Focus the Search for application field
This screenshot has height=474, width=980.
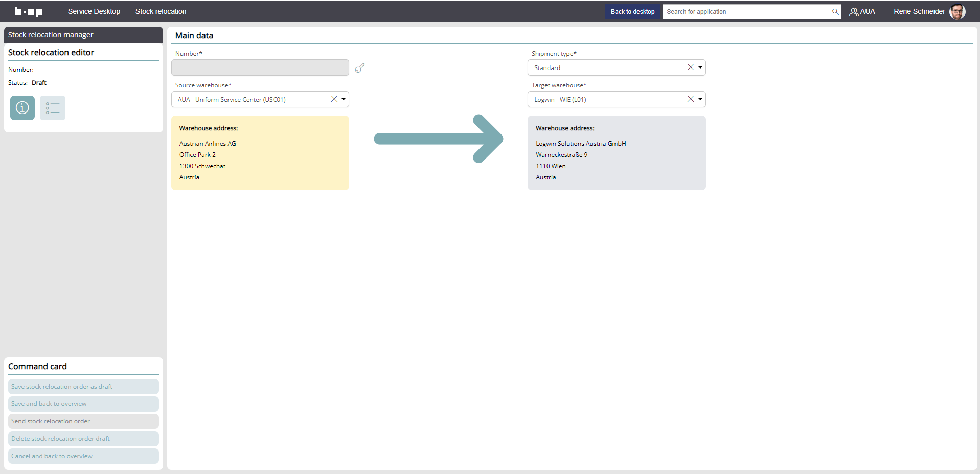click(x=746, y=12)
